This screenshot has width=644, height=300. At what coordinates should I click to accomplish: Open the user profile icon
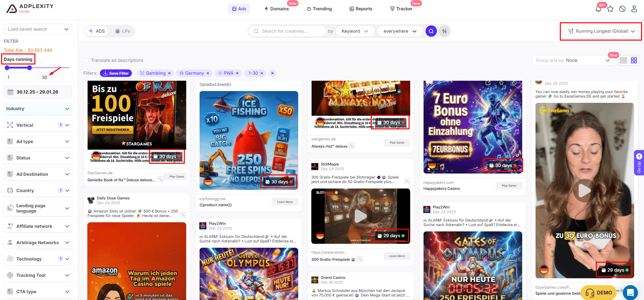coord(634,9)
